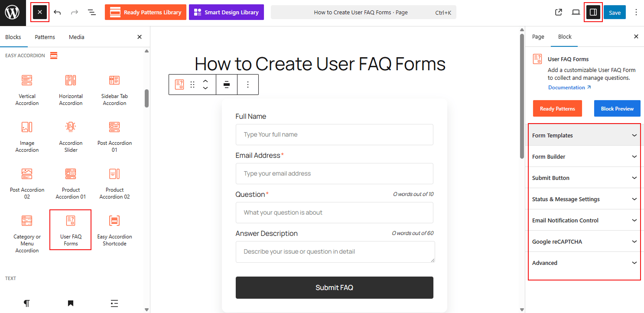Collapse the Form Templates panel
The image size is (644, 313).
584,135
